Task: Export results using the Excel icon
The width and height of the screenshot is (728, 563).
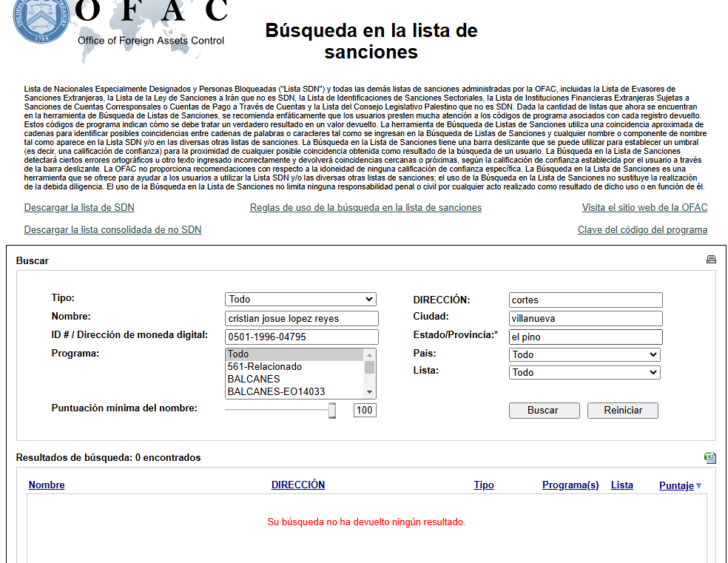Action: 710,458
